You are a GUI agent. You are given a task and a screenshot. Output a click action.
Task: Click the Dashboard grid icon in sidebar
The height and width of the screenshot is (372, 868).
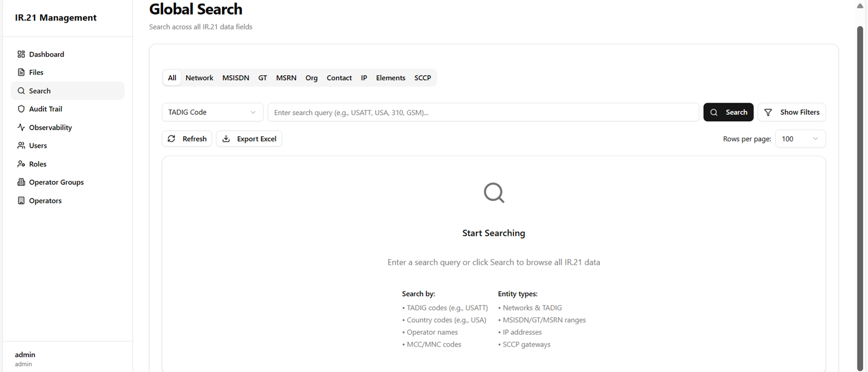pos(21,54)
